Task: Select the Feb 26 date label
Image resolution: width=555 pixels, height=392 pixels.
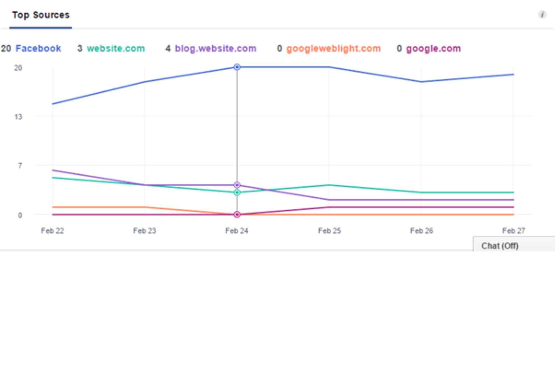Action: coord(422,231)
